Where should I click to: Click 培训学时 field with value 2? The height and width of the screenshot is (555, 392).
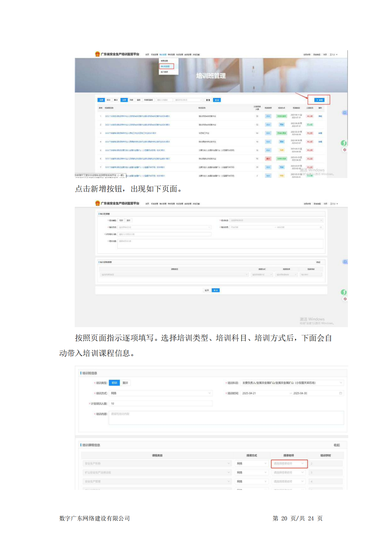coord(325,464)
